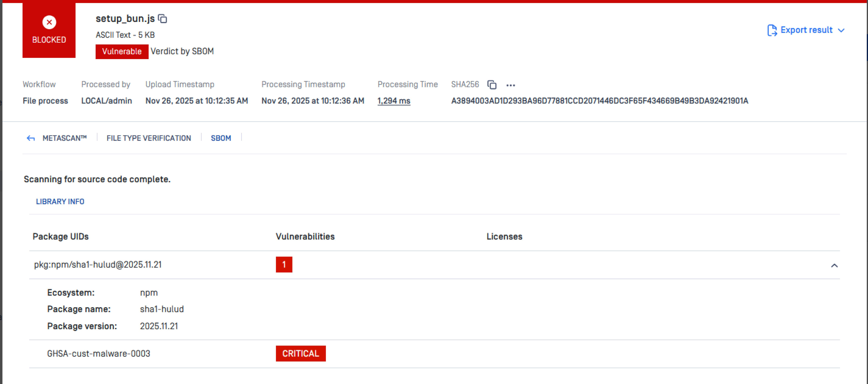This screenshot has height=384, width=868.
Task: Open the LIBRARY INFO tab
Action: pos(60,202)
